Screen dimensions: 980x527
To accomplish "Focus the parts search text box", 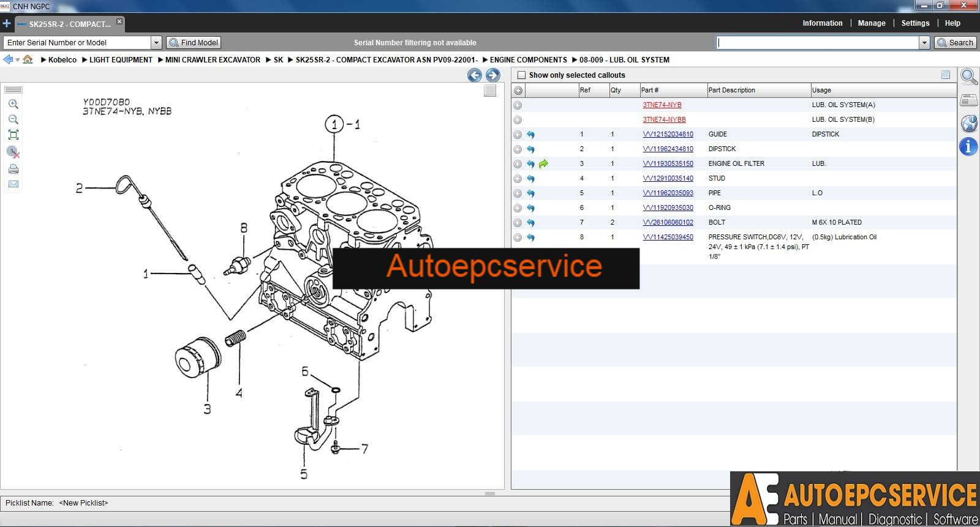I will click(818, 42).
